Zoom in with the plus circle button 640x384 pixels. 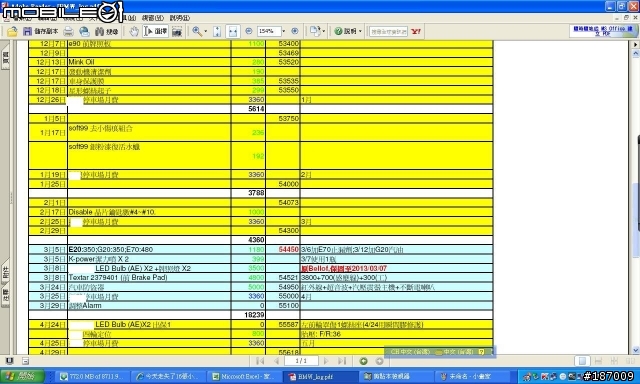[295, 31]
